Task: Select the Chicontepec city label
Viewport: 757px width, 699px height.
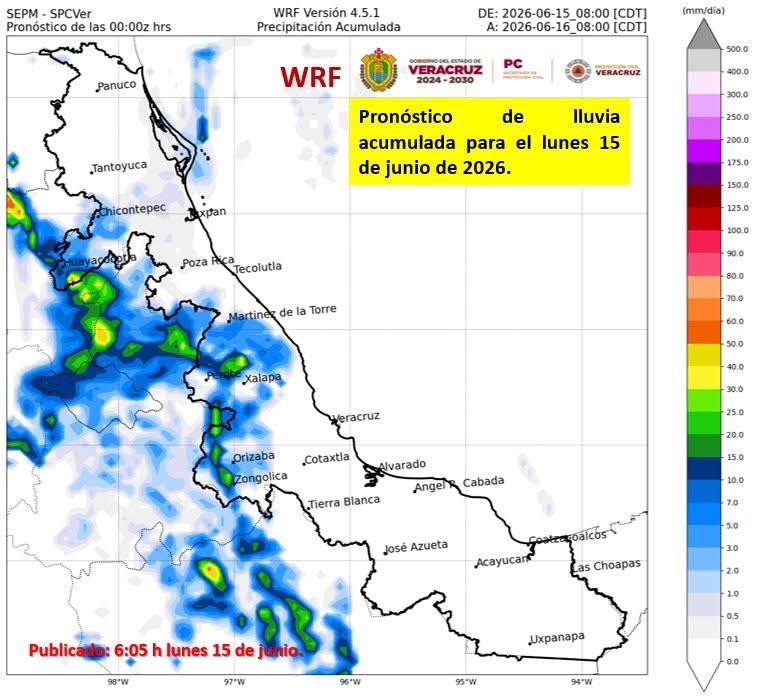Action: click(x=132, y=210)
